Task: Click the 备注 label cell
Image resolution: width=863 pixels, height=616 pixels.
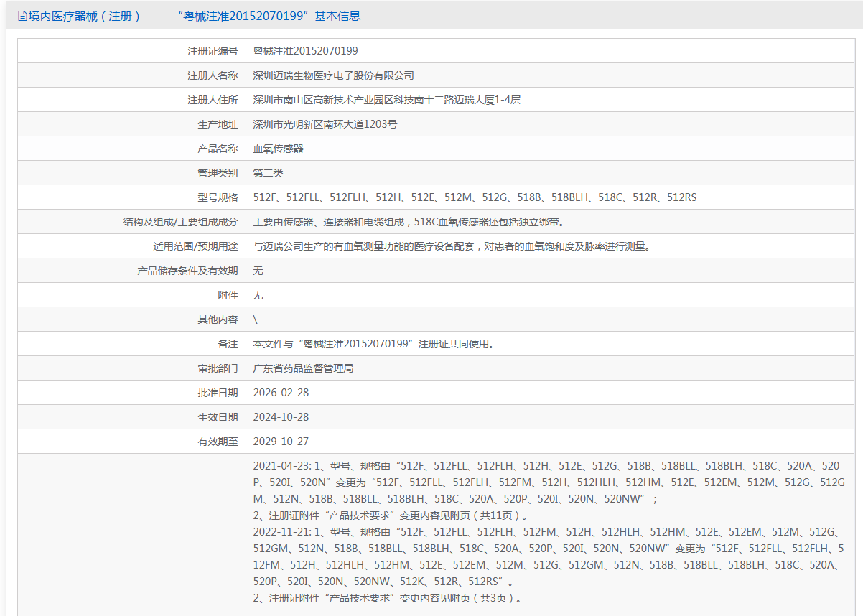Action: 132,344
